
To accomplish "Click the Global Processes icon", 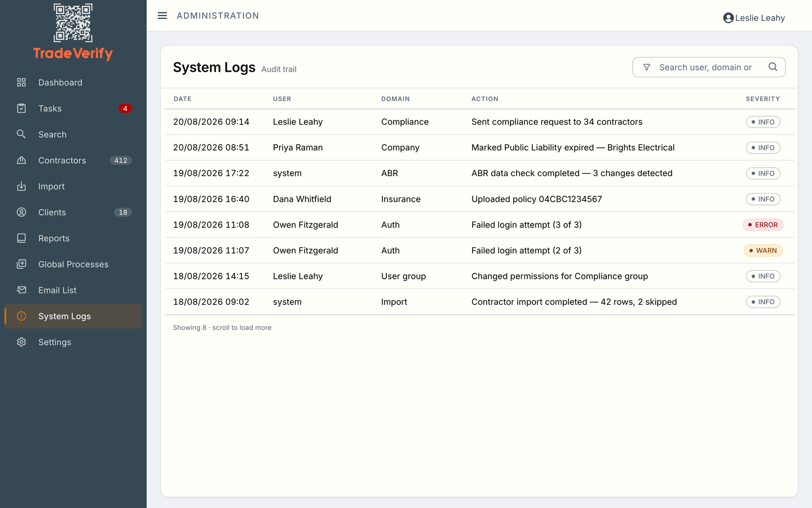I will pos(21,264).
